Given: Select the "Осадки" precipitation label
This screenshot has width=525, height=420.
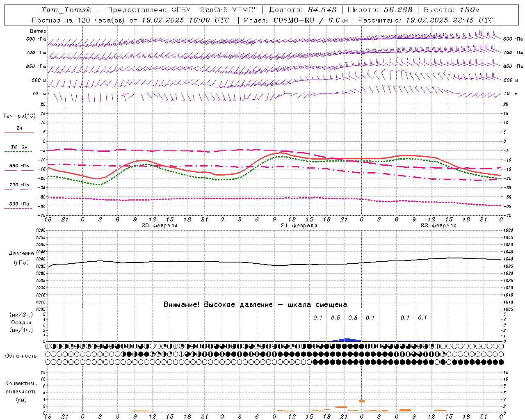Looking at the screenshot, I should [21, 322].
